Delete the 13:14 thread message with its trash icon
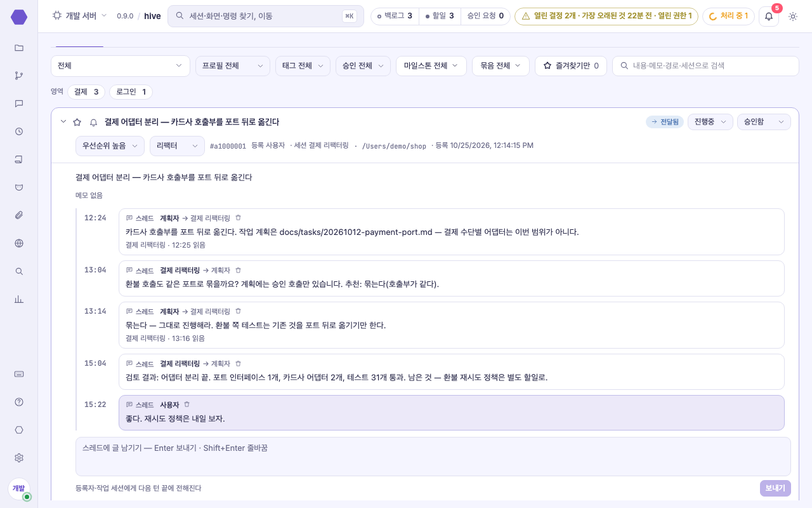This screenshot has width=812, height=508. pos(239,311)
